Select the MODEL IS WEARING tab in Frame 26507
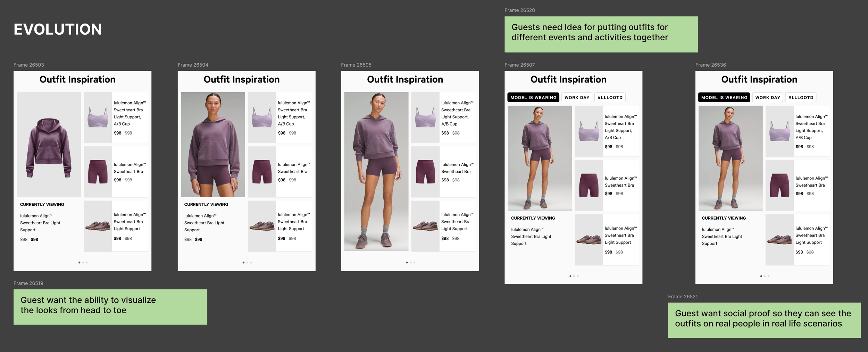 click(533, 97)
